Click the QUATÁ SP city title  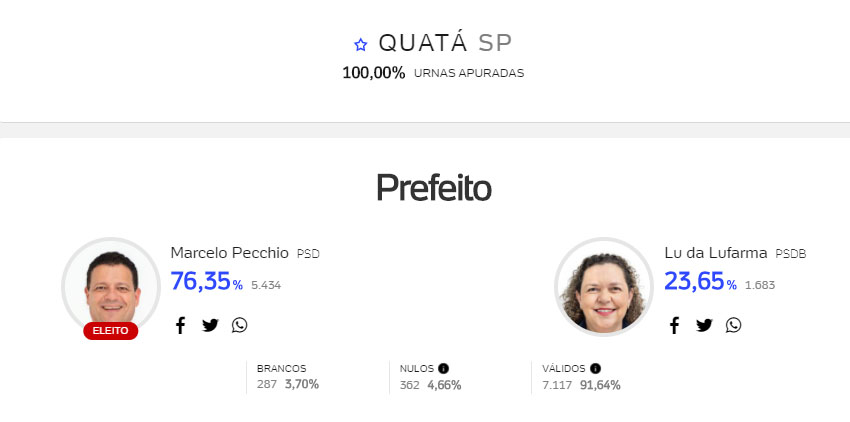pyautogui.click(x=445, y=43)
